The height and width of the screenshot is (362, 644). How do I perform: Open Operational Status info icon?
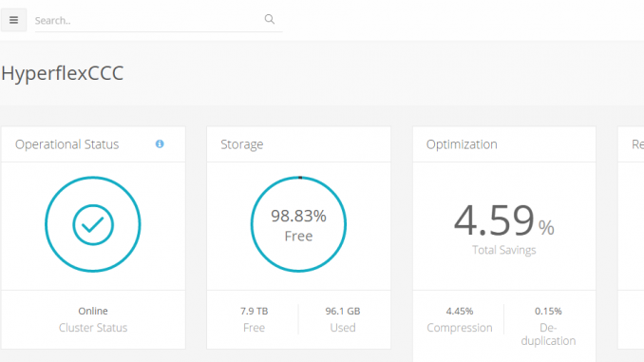[x=160, y=143]
